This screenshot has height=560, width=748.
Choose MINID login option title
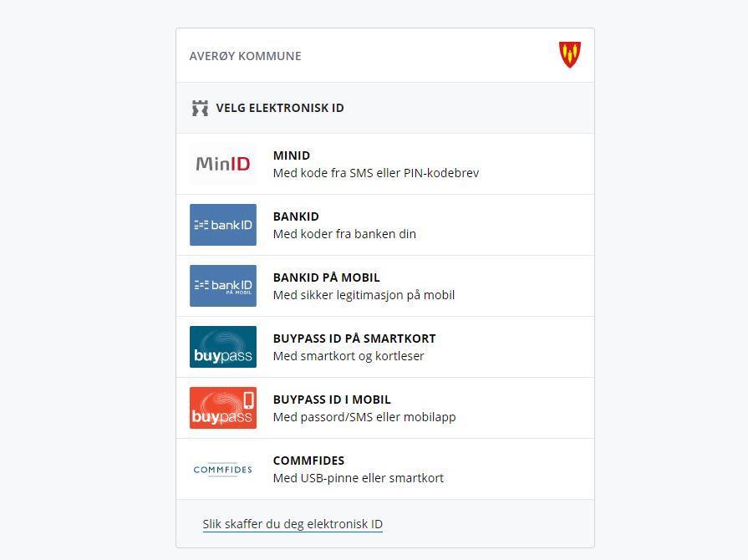[x=292, y=155]
